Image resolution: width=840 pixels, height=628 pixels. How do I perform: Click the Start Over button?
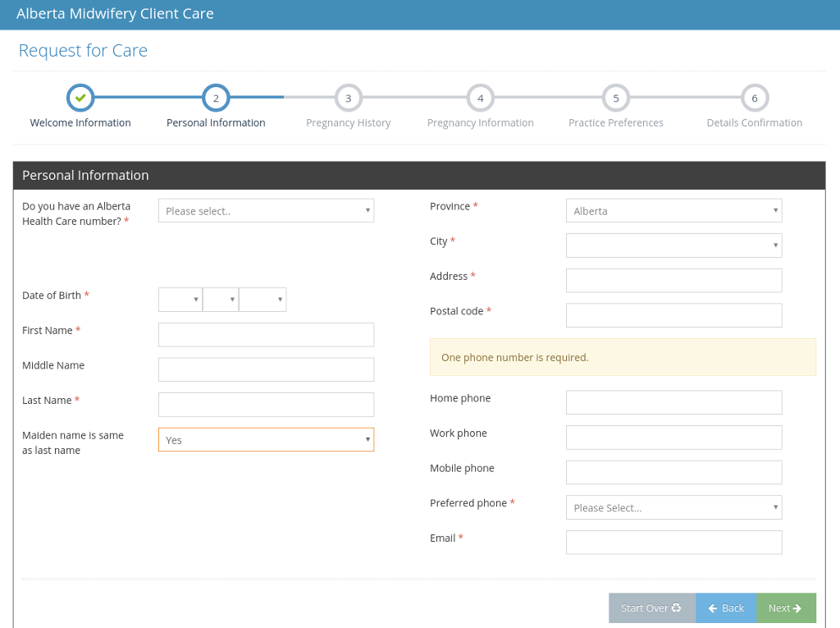(652, 608)
